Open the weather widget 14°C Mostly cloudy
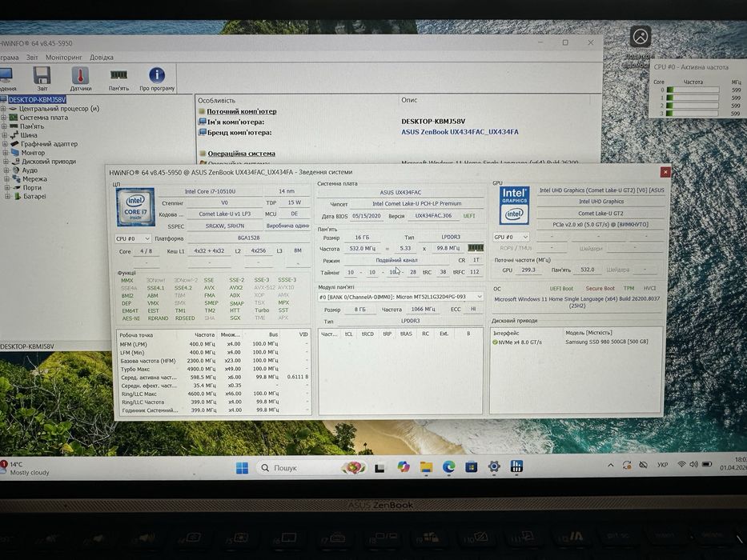This screenshot has height=560, width=747. (25, 468)
